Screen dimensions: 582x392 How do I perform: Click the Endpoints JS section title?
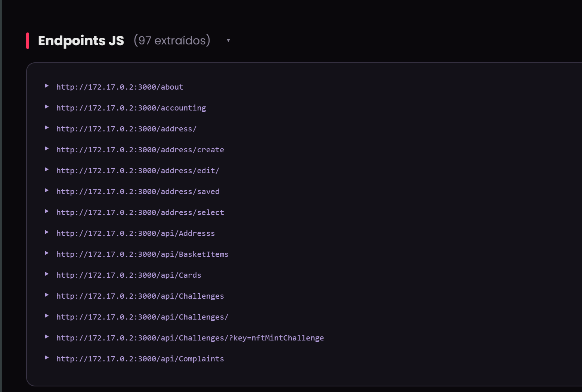click(x=81, y=40)
